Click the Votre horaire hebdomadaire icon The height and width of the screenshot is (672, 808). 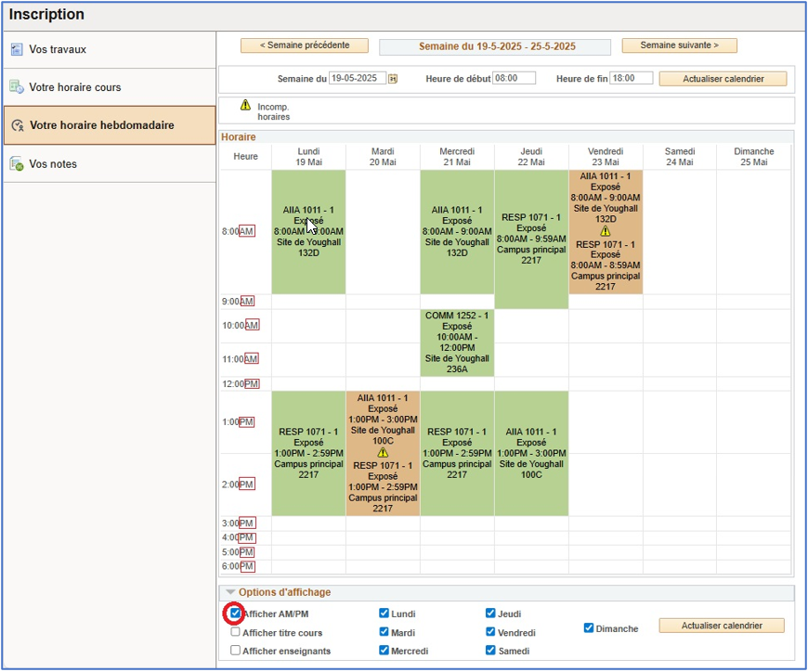(x=17, y=125)
